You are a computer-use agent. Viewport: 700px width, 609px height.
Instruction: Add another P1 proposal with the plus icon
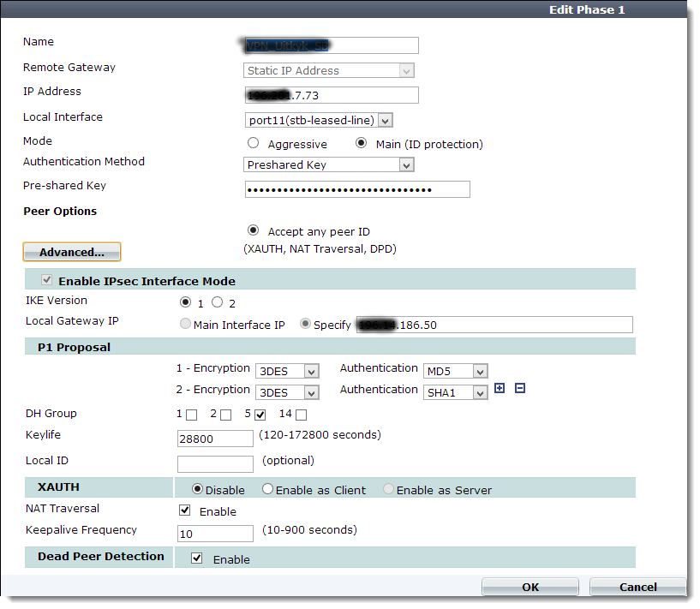(500, 388)
